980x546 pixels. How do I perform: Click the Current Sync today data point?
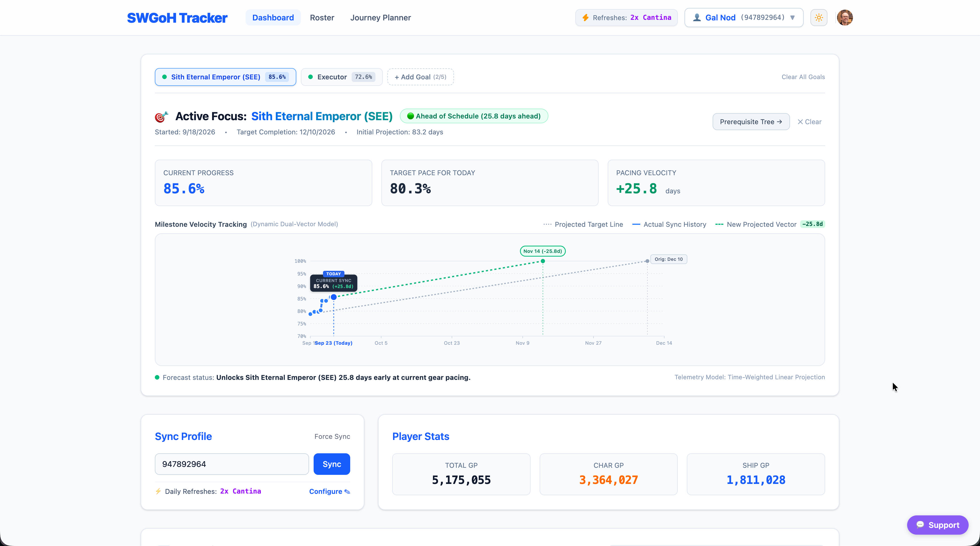[x=334, y=297]
